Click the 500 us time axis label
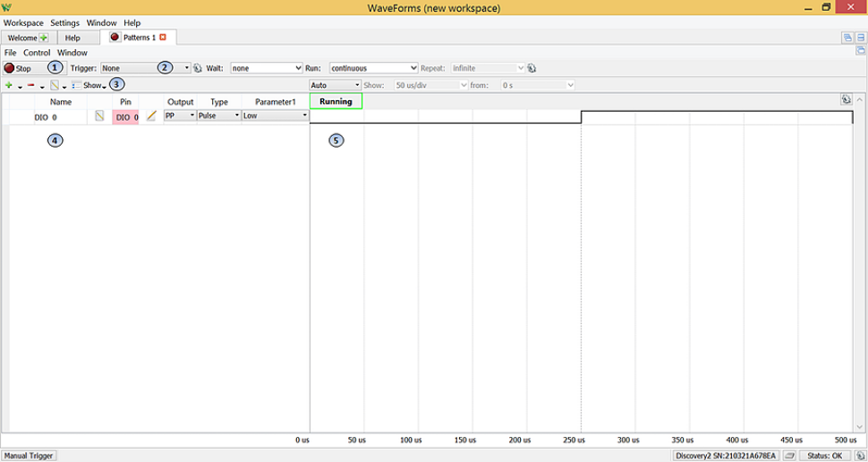Screen dimensions: 868x462 coord(846,440)
